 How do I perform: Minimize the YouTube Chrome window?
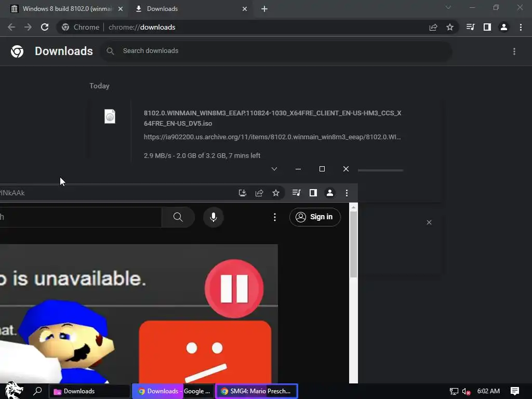tap(298, 169)
